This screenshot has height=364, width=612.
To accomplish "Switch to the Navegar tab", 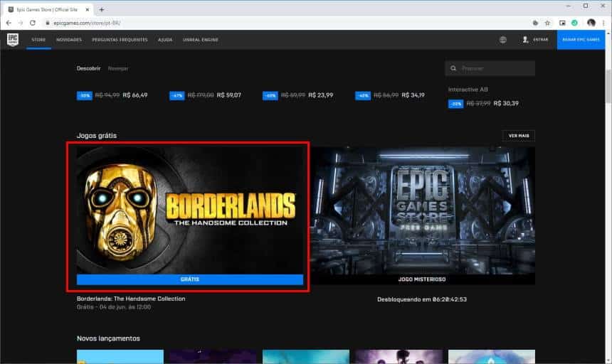I will click(x=118, y=68).
